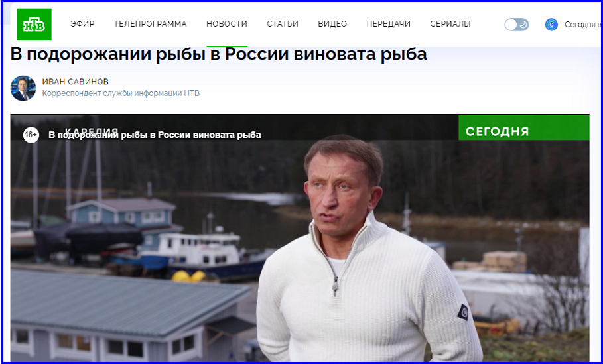Open the ВИДЕО section

coord(332,24)
